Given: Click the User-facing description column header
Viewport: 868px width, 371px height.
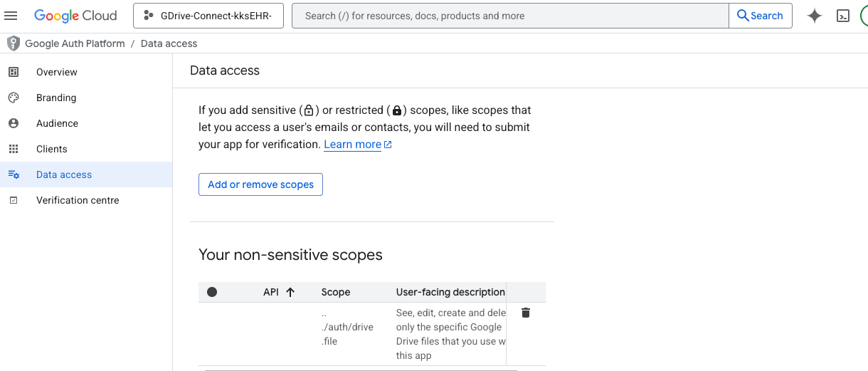Looking at the screenshot, I should (x=450, y=292).
